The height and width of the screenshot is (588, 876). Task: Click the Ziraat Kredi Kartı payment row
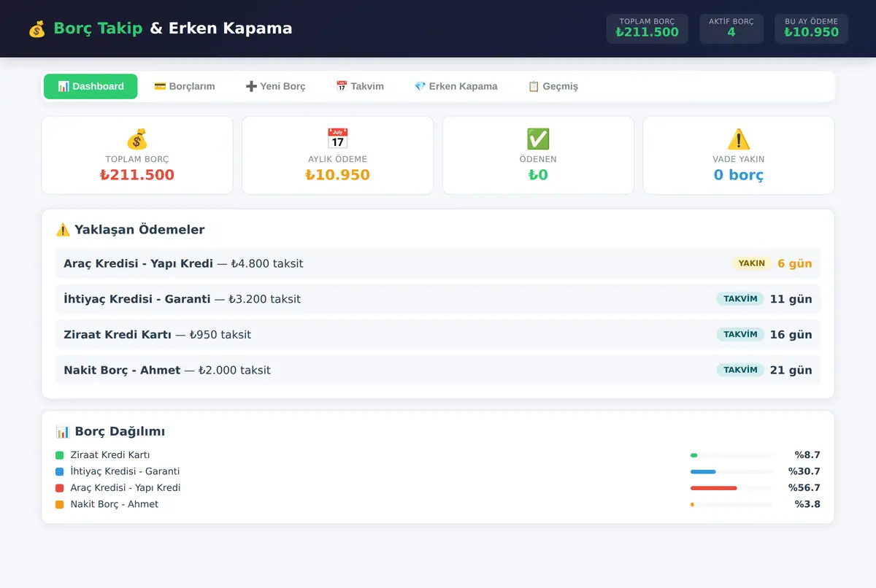tap(438, 335)
